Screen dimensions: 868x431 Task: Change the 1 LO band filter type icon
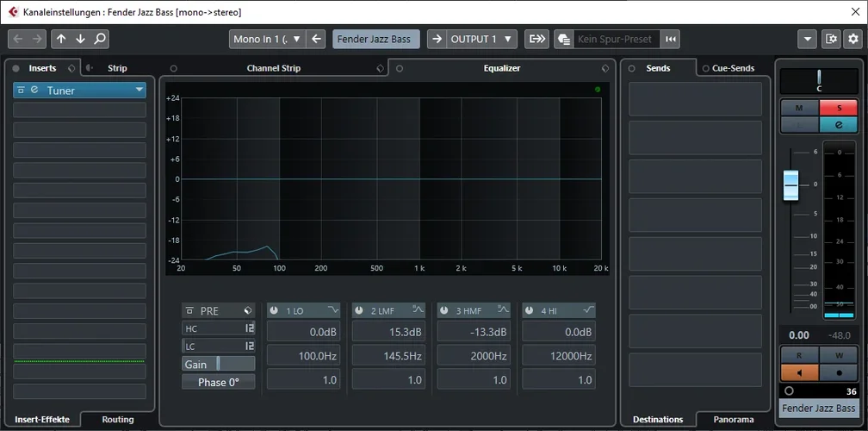tap(332, 310)
